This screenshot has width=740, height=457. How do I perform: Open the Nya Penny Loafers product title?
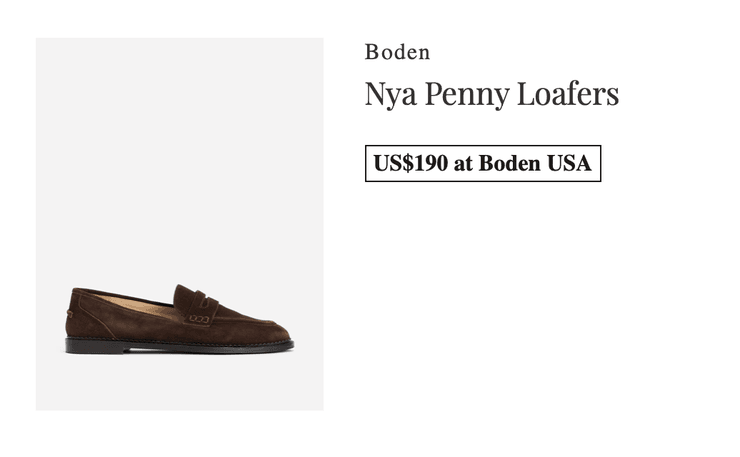pos(491,94)
